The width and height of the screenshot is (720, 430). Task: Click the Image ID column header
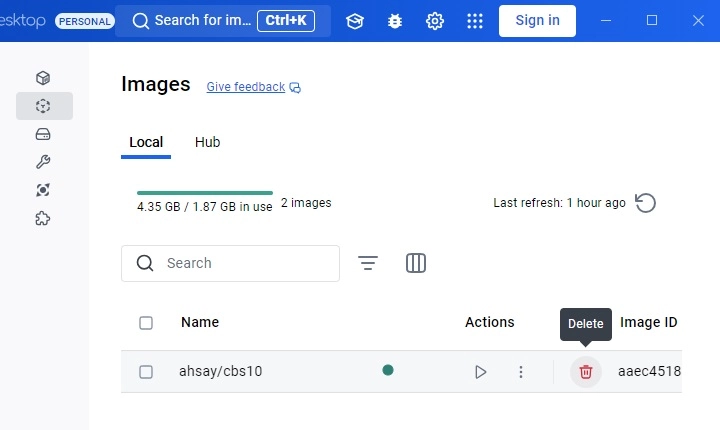point(648,322)
